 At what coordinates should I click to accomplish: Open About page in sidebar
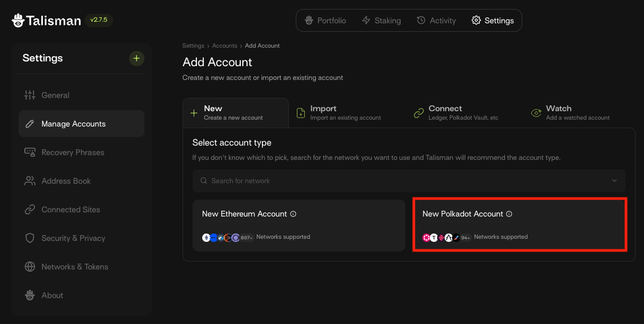81,295
